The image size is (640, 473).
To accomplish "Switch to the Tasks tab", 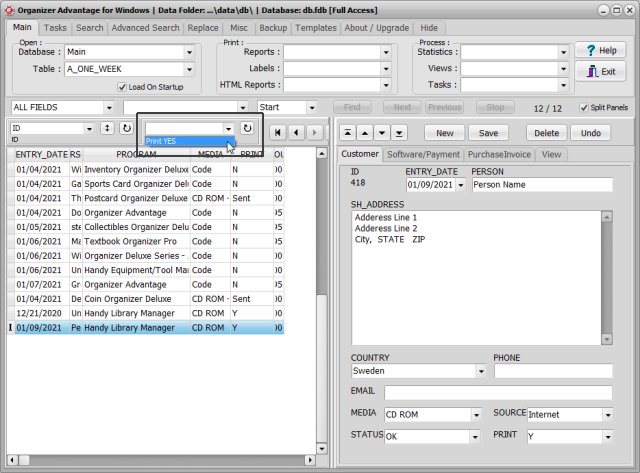I will pyautogui.click(x=55, y=28).
